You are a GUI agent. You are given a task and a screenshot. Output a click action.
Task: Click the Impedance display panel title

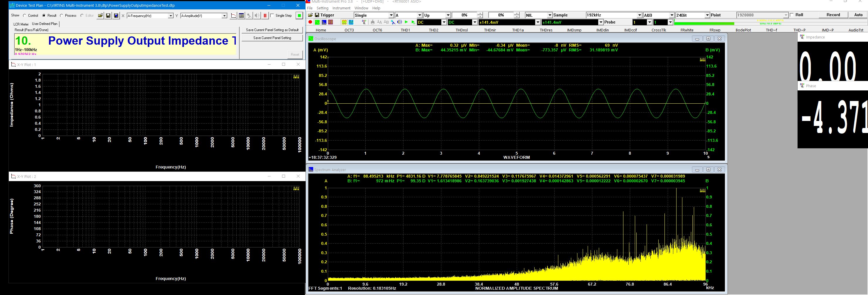[x=815, y=37]
